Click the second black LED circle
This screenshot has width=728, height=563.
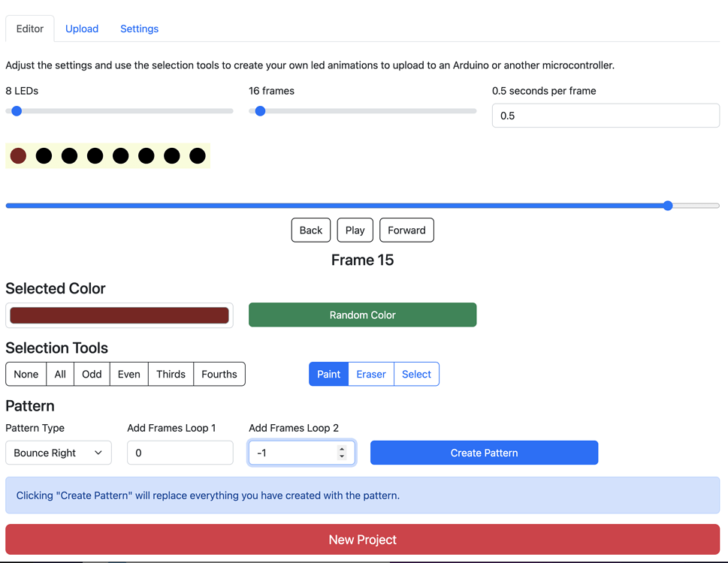tap(44, 155)
